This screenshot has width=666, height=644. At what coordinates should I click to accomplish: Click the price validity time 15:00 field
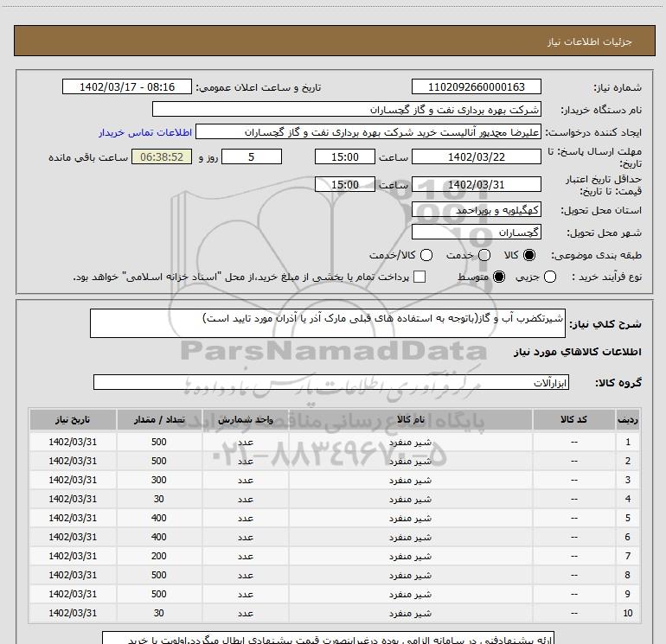(x=345, y=184)
